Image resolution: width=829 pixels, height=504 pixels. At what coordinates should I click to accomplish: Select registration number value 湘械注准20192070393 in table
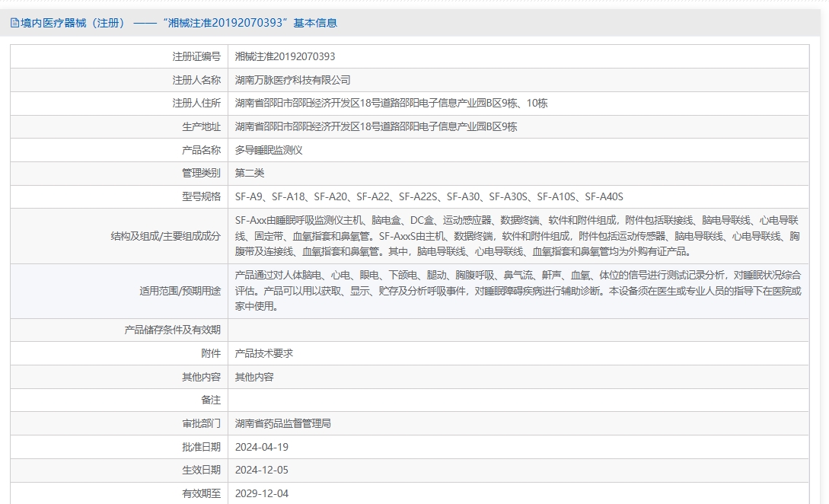tap(285, 56)
